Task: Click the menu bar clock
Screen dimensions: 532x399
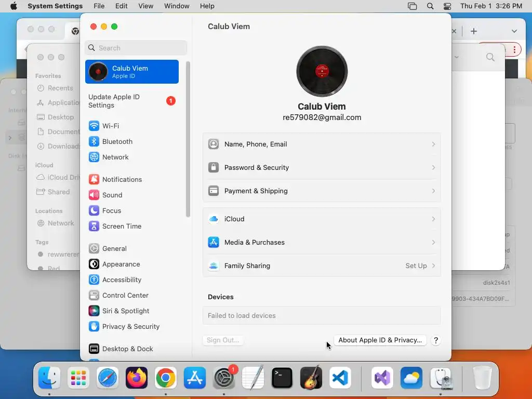Action: tap(491, 6)
